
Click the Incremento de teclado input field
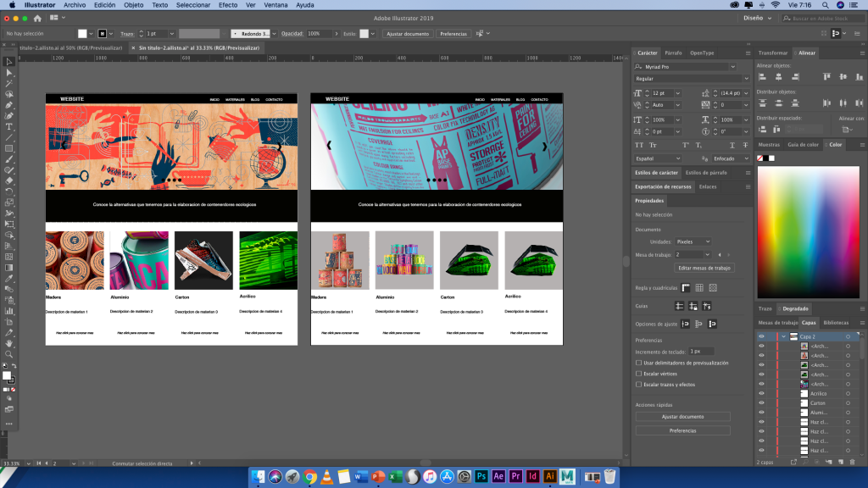[x=701, y=351]
